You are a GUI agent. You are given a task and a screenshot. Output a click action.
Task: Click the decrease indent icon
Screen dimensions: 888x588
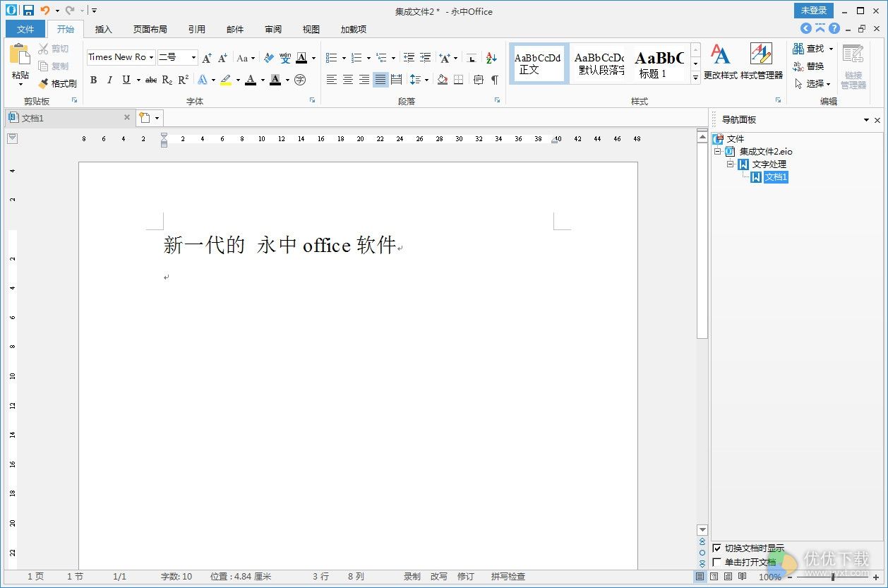pos(409,58)
